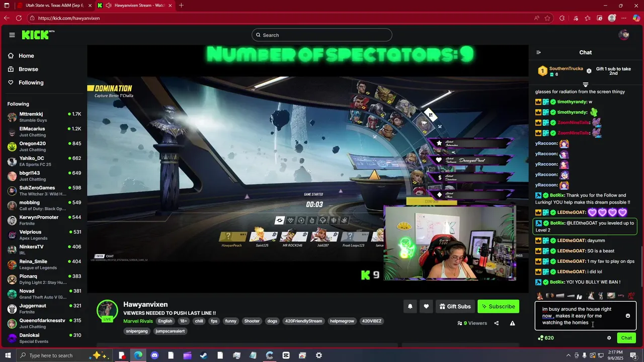Select NinkeraTV in the Following list
This screenshot has width=644, height=362.
44,250
